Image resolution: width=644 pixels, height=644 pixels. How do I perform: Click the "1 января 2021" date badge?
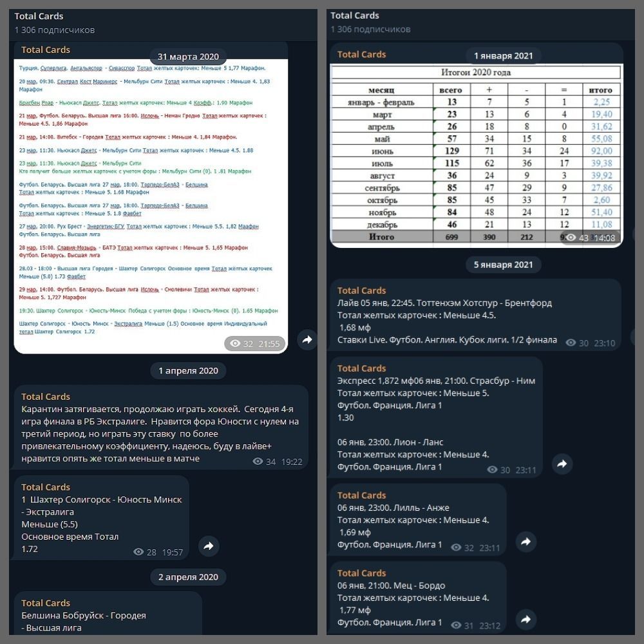click(x=504, y=55)
